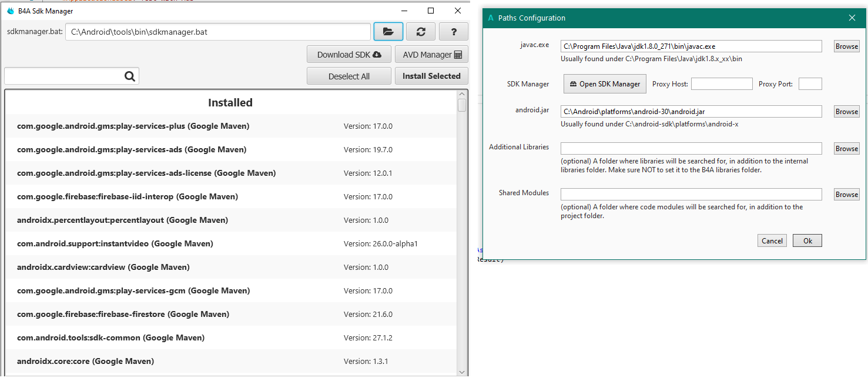
Task: Click the search magnifier icon
Action: tap(130, 76)
